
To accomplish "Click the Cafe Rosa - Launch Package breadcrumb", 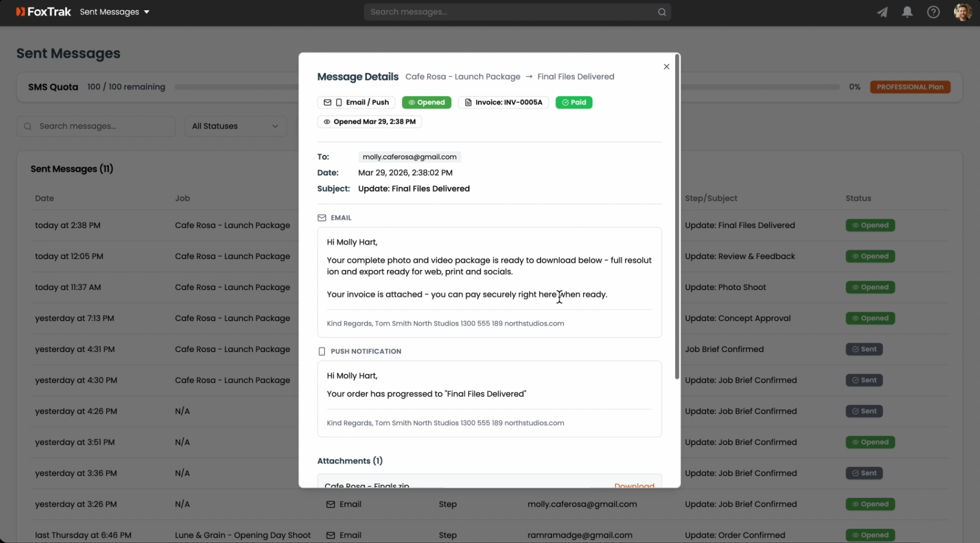I will (463, 77).
